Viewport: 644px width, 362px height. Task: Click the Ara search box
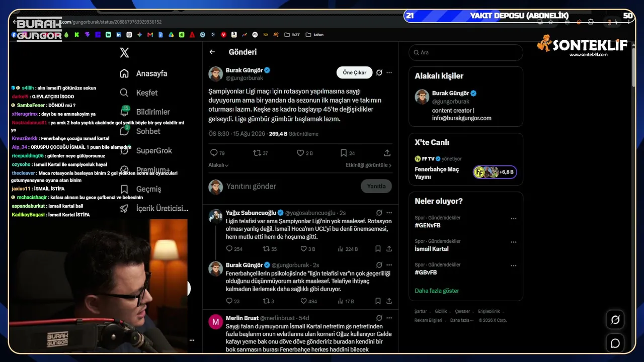pos(466,52)
